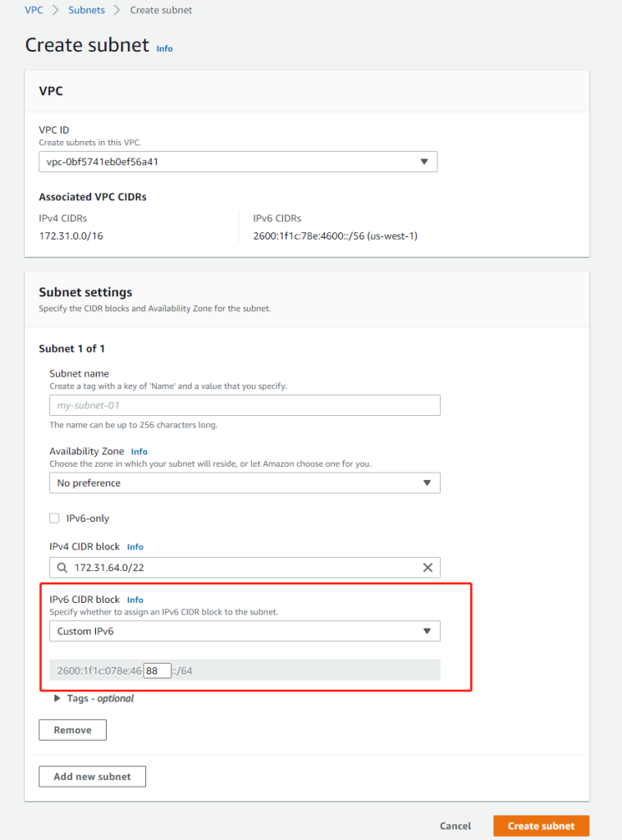Screen dimensions: 622x840
Task: Click the Remove subnet button
Action: point(72,730)
